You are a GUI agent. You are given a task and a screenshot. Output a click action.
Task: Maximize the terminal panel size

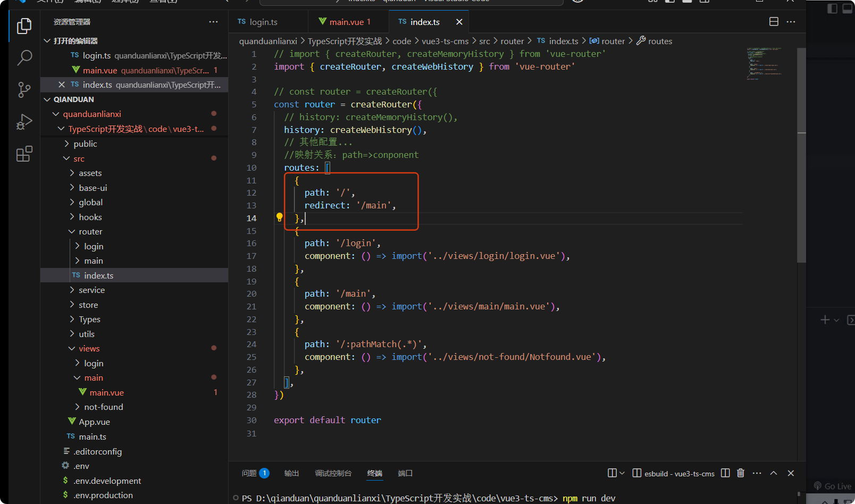coord(774,473)
